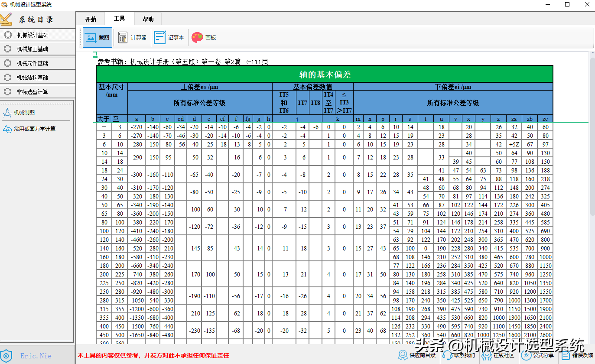595x364 pixels.
Task: Click the 上偏差es /μm header cell
Action: (200, 87)
